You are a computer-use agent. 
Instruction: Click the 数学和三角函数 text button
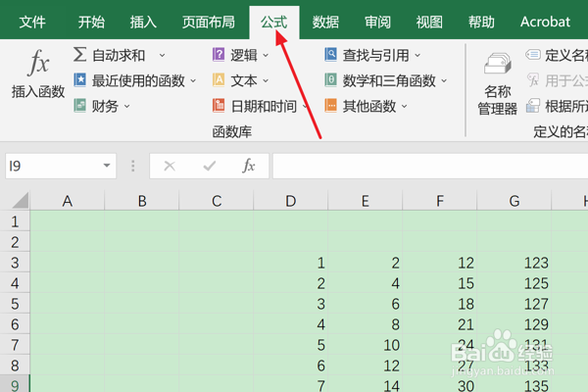(389, 80)
